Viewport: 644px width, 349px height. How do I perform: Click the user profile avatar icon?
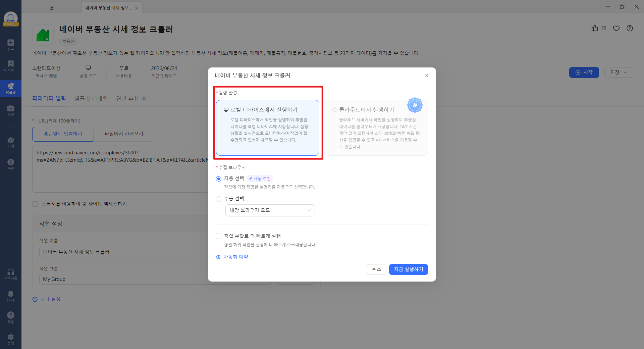tap(11, 18)
